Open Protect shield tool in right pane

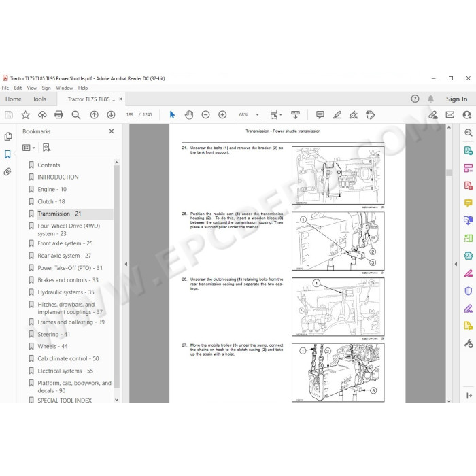click(469, 291)
